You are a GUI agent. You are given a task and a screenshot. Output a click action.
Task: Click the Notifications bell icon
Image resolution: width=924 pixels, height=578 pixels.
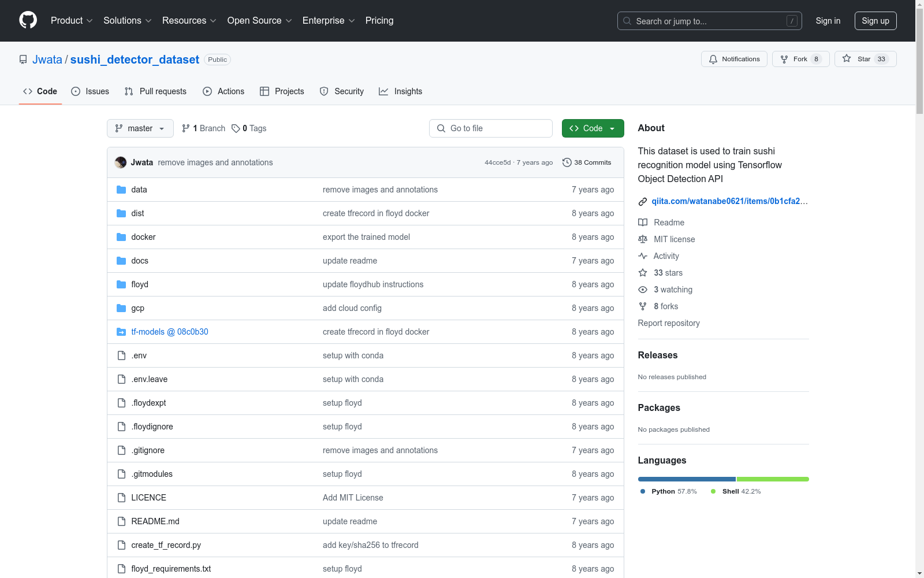pos(713,59)
